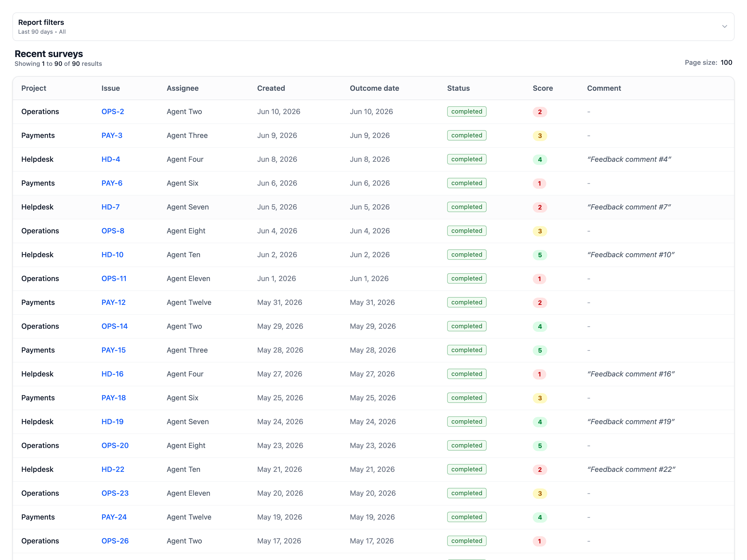Open issue OPS-8 link
This screenshot has height=560, width=747.
click(x=113, y=231)
